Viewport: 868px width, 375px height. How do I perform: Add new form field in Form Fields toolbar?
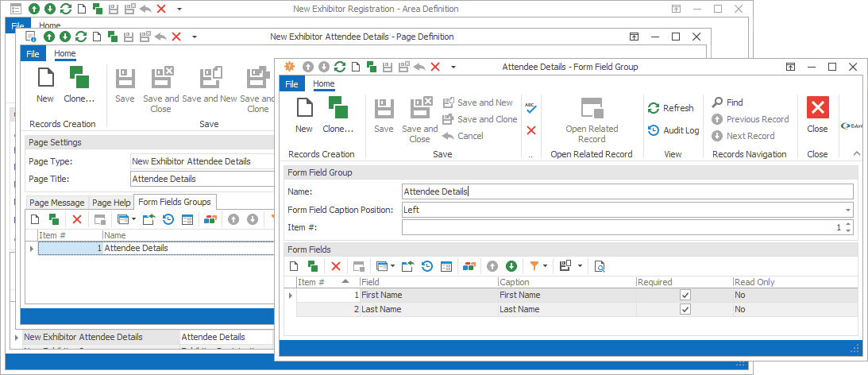click(295, 266)
